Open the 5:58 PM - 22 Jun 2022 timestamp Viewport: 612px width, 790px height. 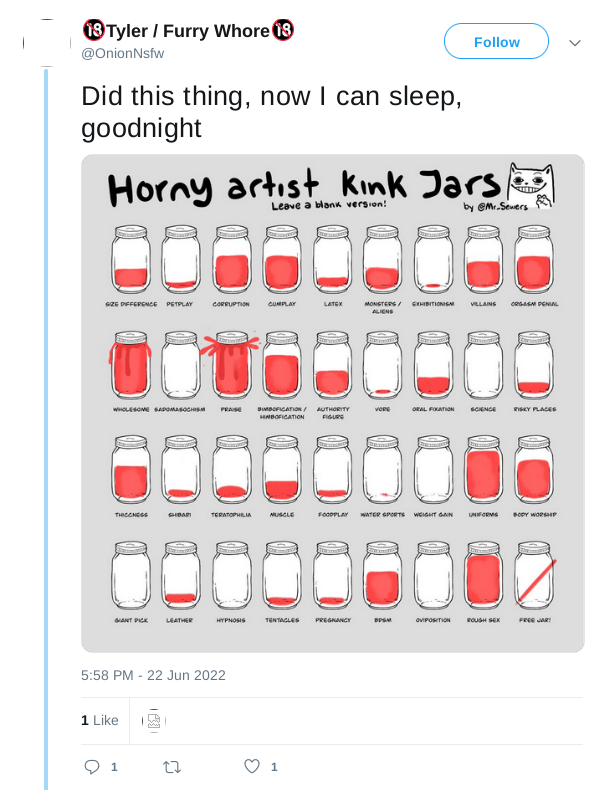point(153,675)
